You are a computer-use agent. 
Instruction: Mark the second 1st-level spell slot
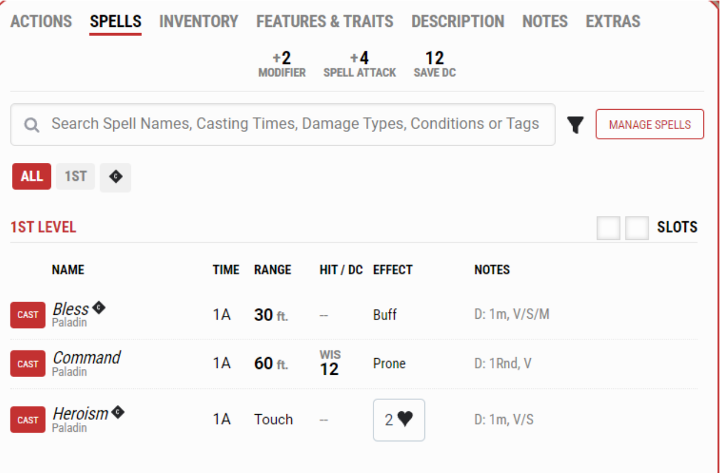coord(637,228)
